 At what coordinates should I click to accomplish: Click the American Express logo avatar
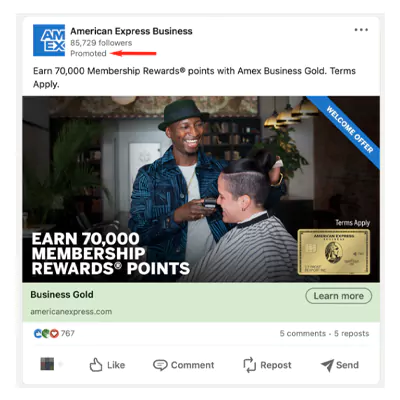coord(49,40)
